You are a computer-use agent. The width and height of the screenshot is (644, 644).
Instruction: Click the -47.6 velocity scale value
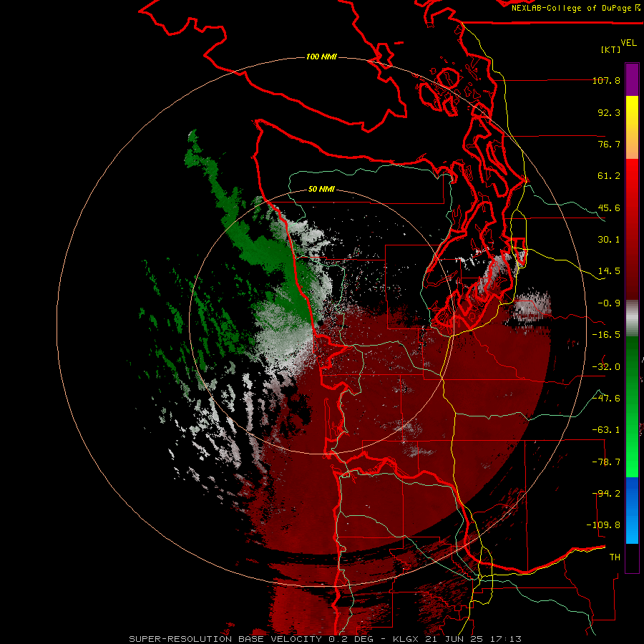pyautogui.click(x=606, y=399)
